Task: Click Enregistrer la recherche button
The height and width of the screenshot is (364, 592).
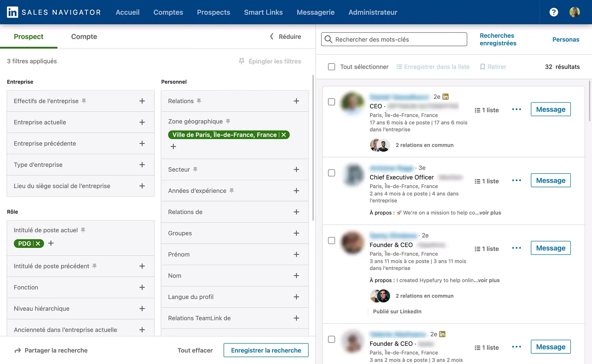Action: (266, 350)
